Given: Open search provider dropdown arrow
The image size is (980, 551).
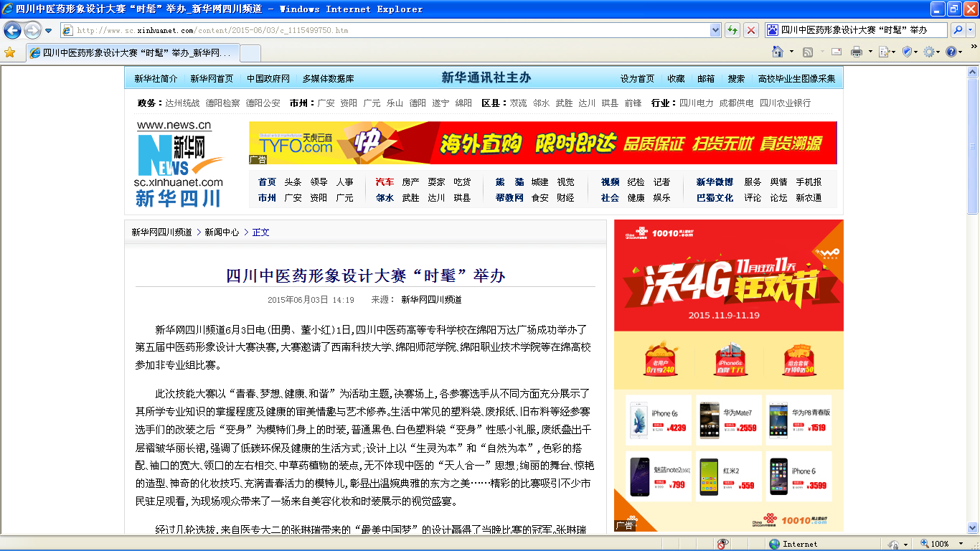Looking at the screenshot, I should click(971, 30).
